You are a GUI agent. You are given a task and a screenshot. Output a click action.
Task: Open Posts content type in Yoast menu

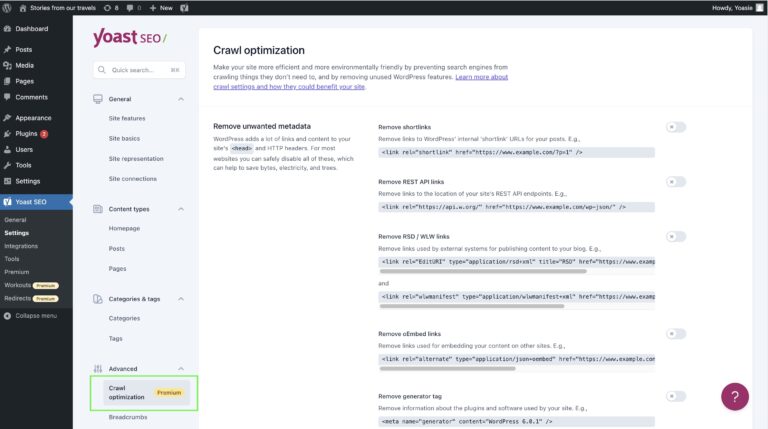tap(117, 249)
